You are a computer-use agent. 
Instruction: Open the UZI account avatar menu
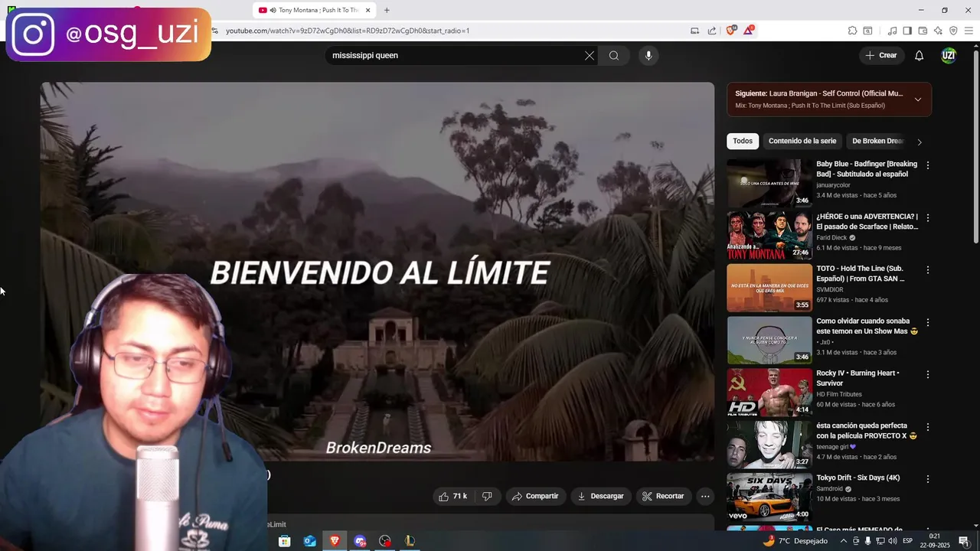tap(949, 55)
